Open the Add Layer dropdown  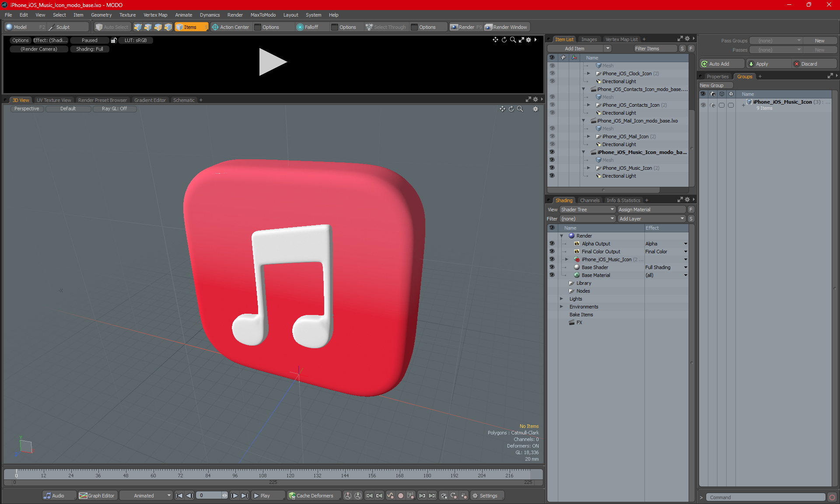click(651, 219)
